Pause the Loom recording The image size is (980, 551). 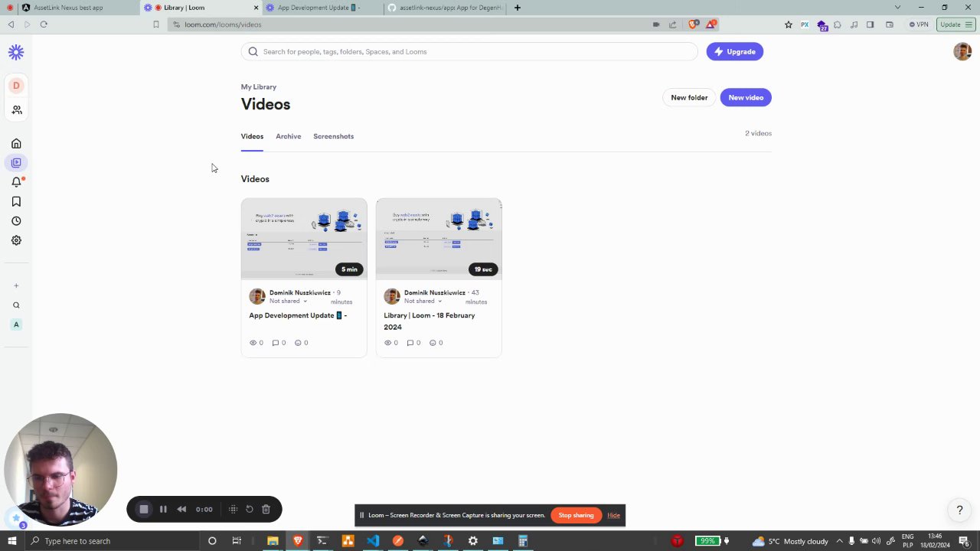[x=163, y=510]
